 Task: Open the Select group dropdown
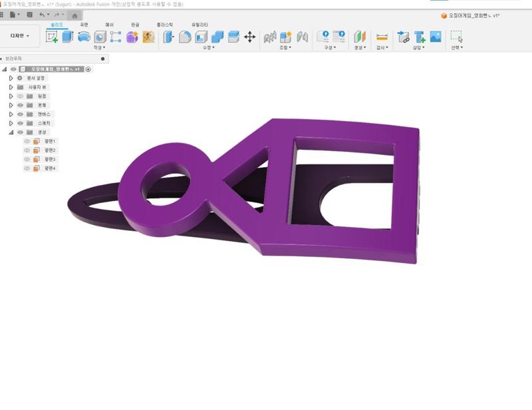coord(457,47)
